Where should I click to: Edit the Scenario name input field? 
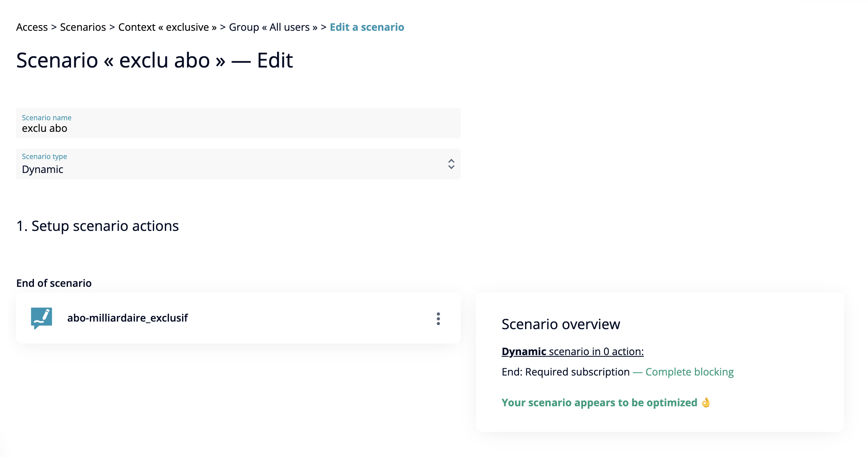[x=238, y=123]
